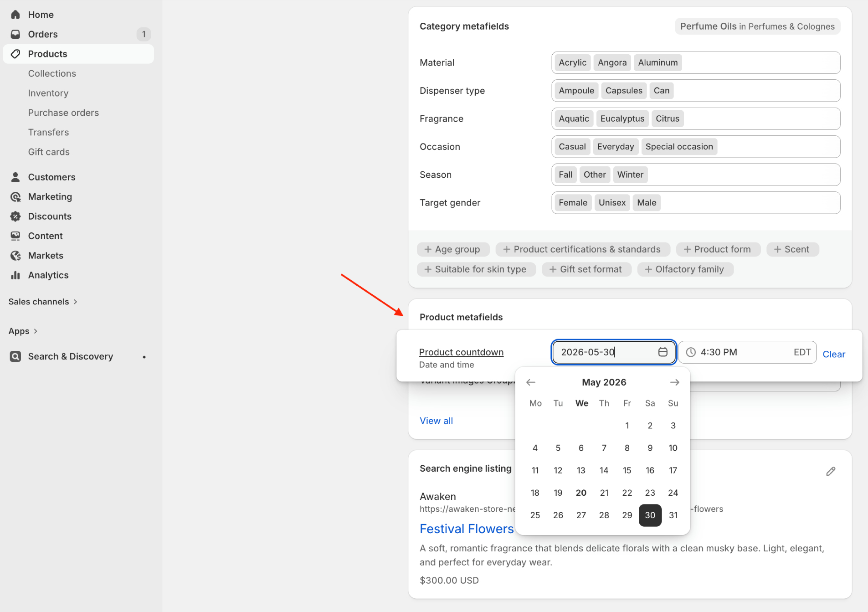Go to next month arrow in calendar
Image resolution: width=868 pixels, height=612 pixels.
click(x=674, y=382)
